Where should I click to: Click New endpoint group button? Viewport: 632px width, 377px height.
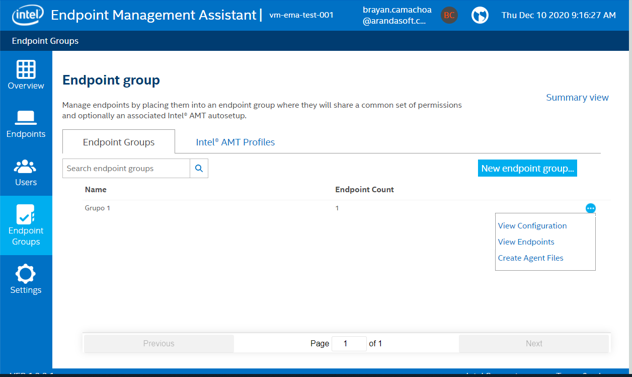[527, 168]
